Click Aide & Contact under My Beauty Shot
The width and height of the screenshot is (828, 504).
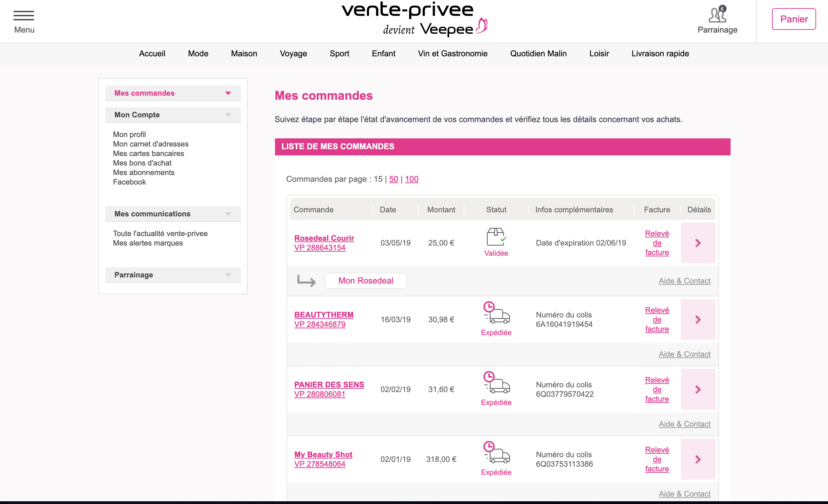pos(684,494)
